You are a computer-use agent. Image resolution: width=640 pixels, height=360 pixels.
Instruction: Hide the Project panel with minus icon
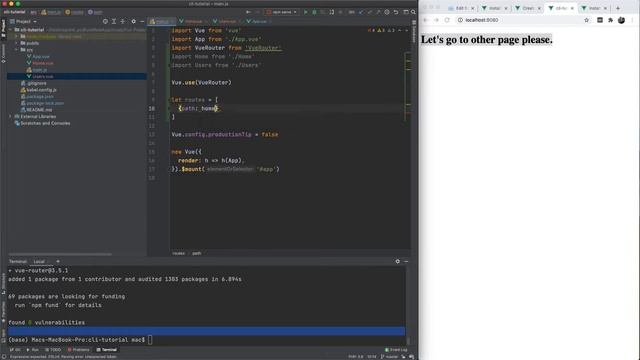142,21
